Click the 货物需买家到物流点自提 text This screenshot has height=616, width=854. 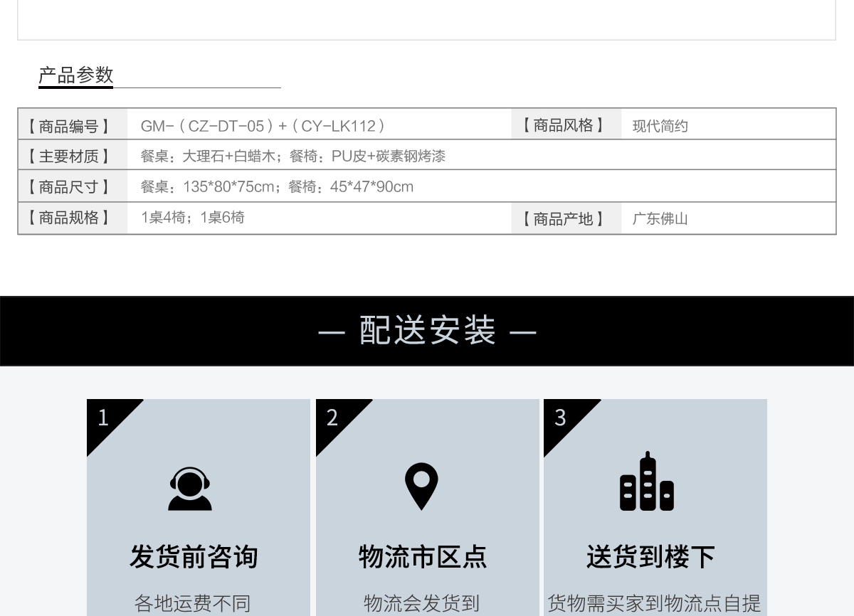click(x=654, y=604)
